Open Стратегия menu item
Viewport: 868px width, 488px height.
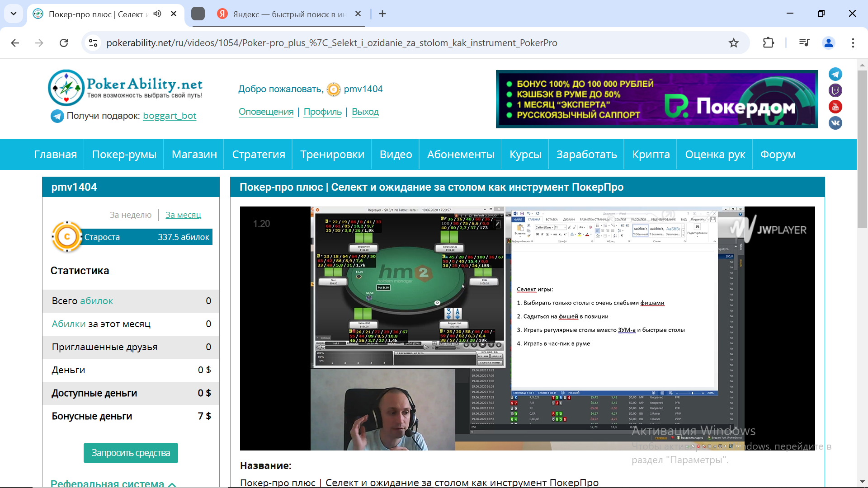tap(259, 155)
